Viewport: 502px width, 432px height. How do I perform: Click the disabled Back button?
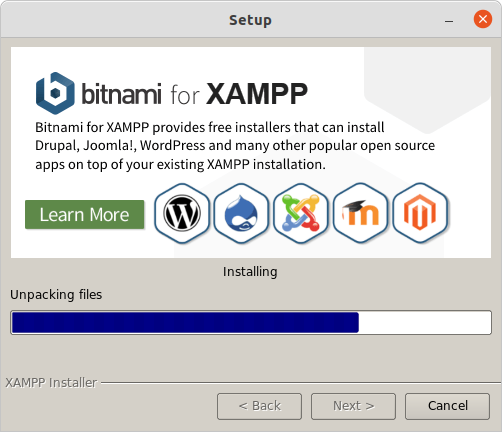click(259, 406)
